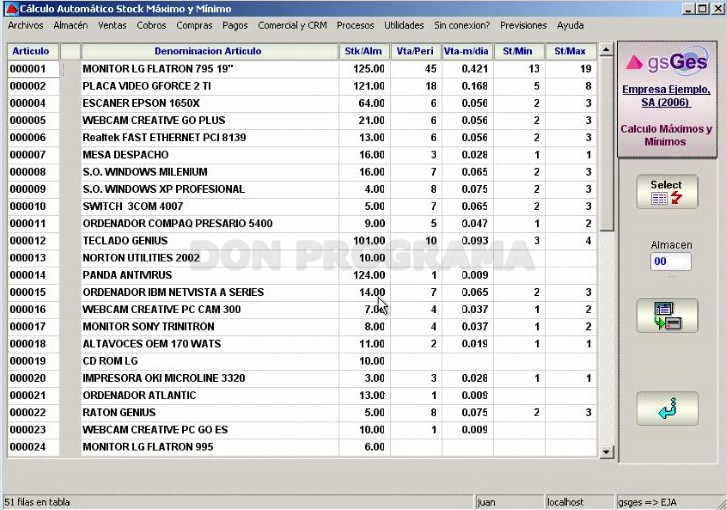Click the red triangle app icon in title bar
The height and width of the screenshot is (510, 727).
point(10,8)
